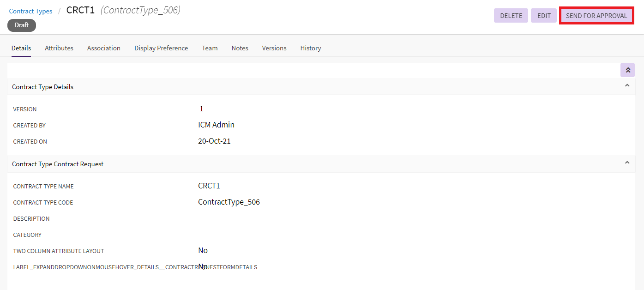The image size is (644, 290).
Task: Show the Versions tab
Action: pos(274,48)
